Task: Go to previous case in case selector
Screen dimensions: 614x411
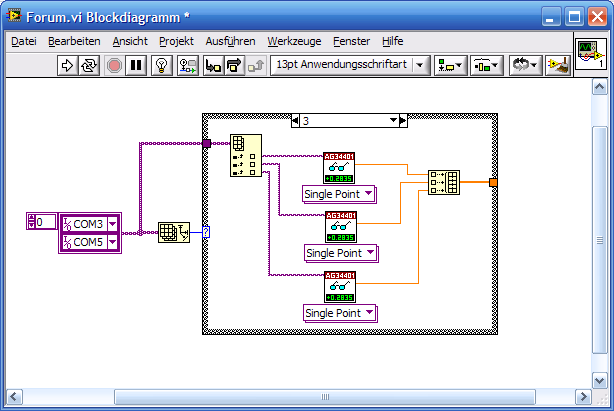Action: click(295, 121)
